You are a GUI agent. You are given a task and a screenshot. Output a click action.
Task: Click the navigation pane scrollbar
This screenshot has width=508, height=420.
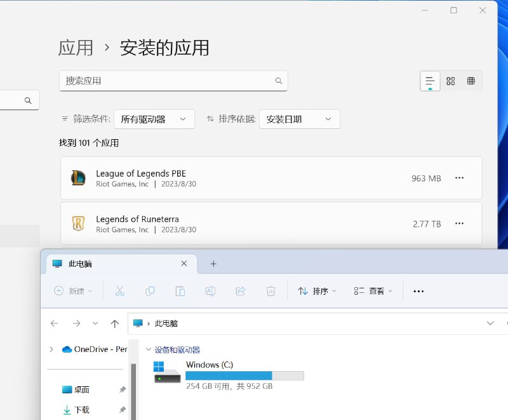coord(133,391)
